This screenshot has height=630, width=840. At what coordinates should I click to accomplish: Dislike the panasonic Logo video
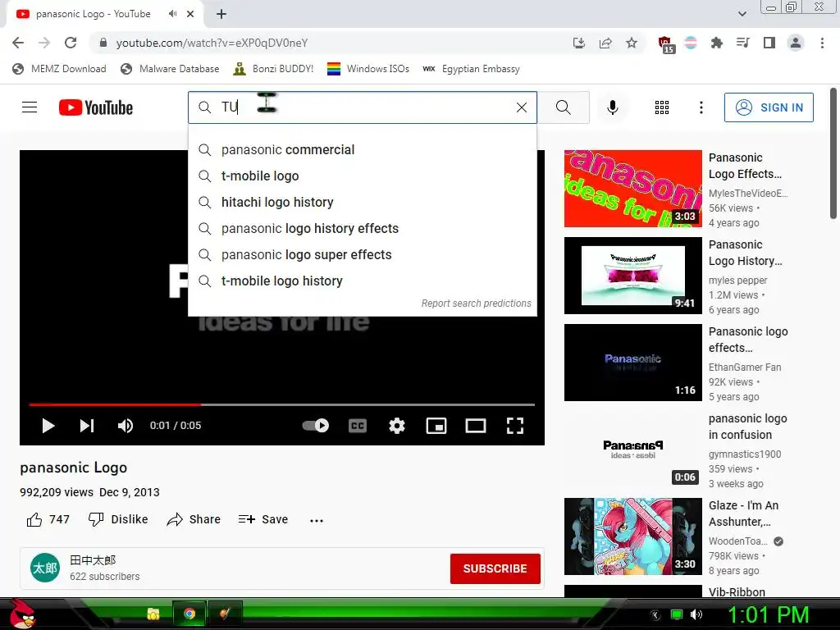[x=118, y=519]
